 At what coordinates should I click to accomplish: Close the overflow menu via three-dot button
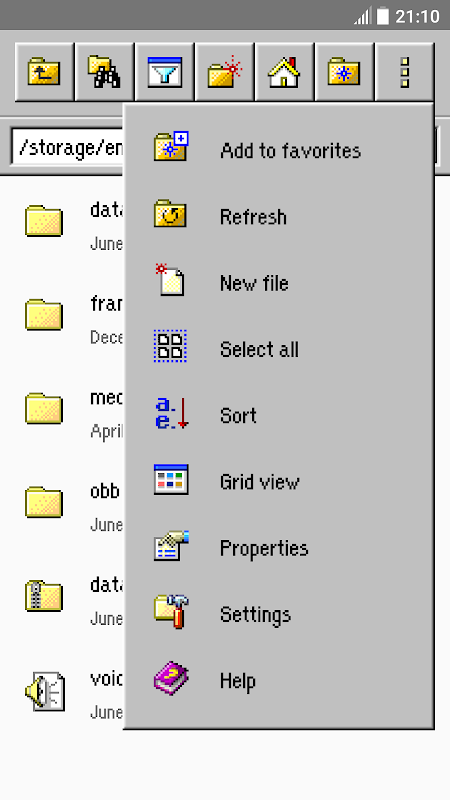click(x=405, y=72)
